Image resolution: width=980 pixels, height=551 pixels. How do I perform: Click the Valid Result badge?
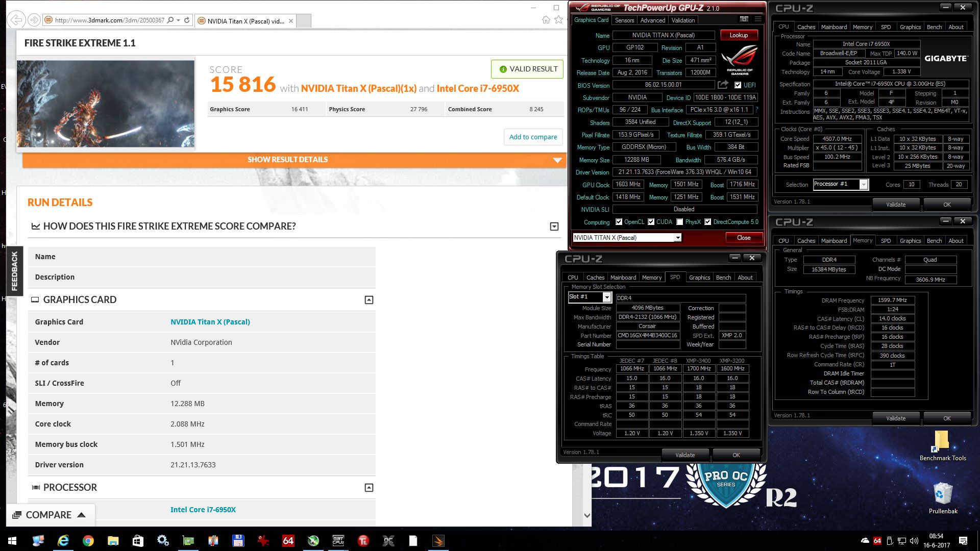click(x=527, y=69)
